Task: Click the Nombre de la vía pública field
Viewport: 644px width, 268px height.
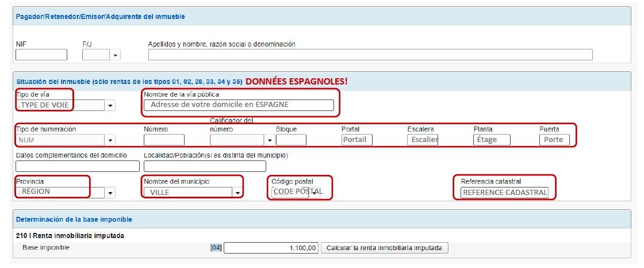Action: pyautogui.click(x=239, y=105)
